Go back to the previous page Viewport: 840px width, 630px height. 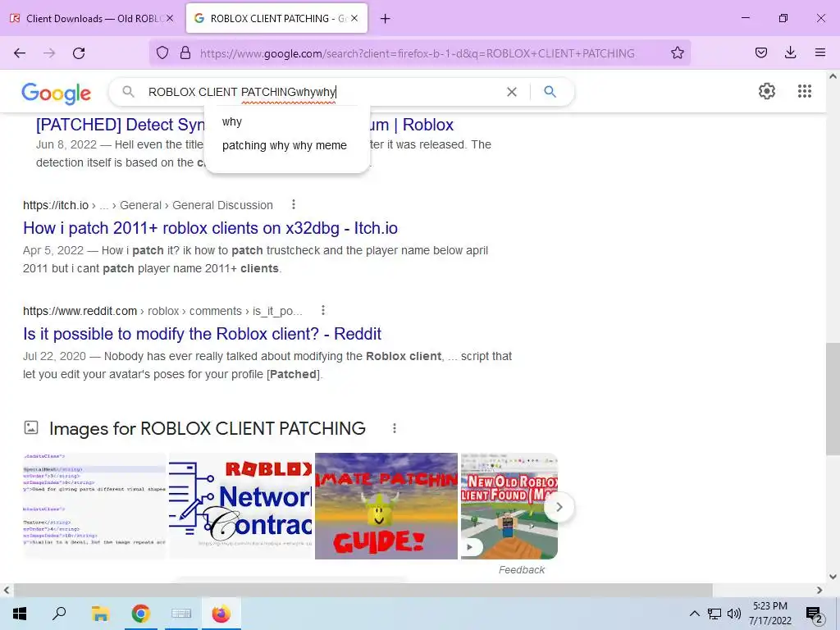coord(20,53)
